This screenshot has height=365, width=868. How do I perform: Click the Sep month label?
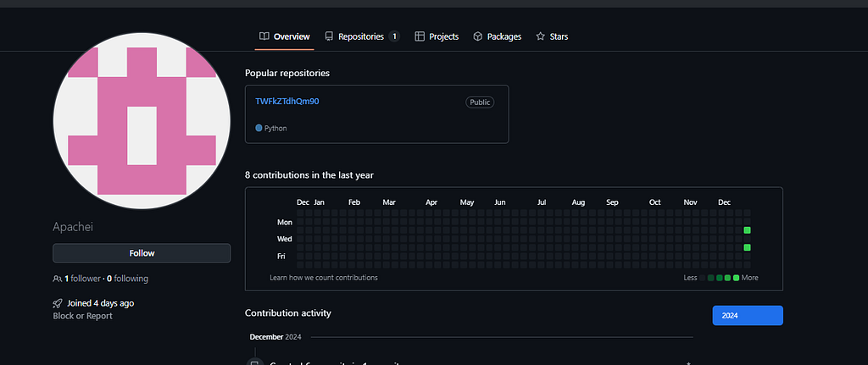point(612,202)
